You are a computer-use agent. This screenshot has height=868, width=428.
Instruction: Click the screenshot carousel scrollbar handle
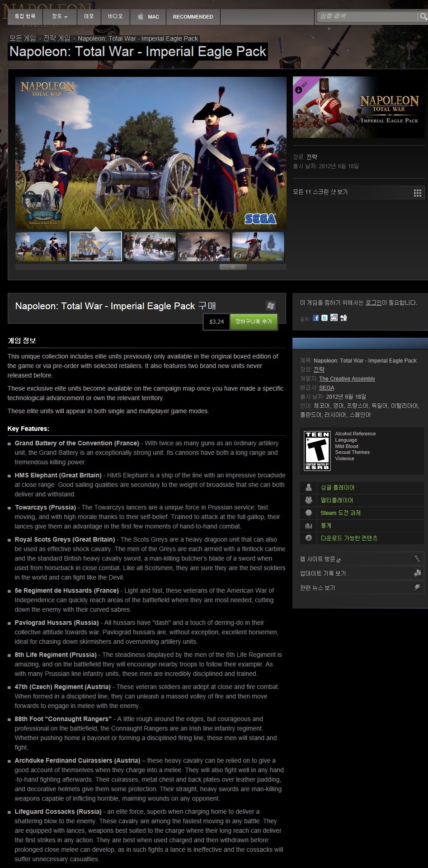pyautogui.click(x=233, y=267)
